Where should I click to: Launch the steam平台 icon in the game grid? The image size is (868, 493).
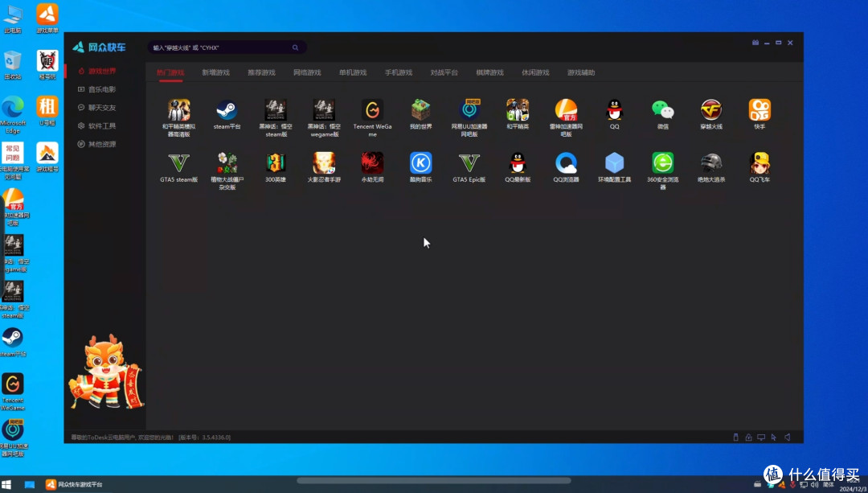pyautogui.click(x=227, y=110)
